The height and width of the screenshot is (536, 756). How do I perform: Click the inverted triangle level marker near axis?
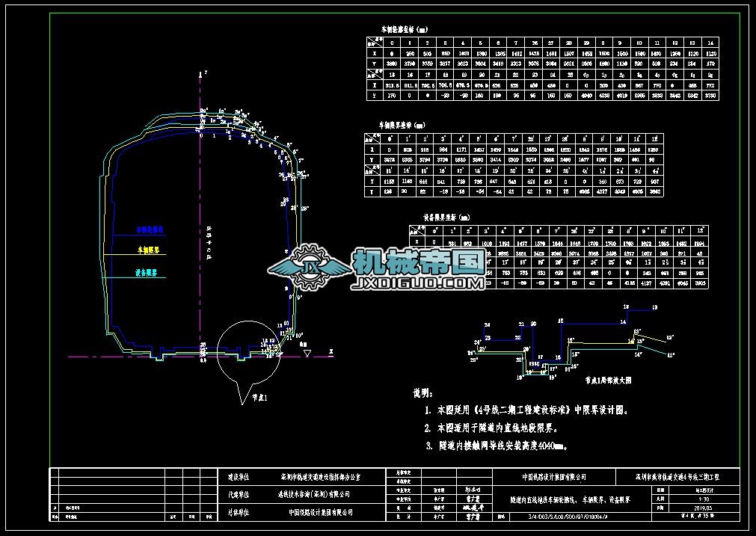pos(307,351)
